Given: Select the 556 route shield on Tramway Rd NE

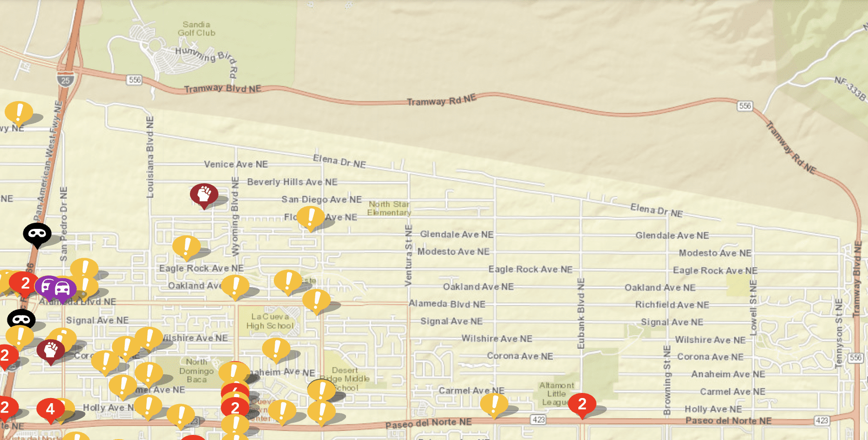Looking at the screenshot, I should tap(745, 106).
